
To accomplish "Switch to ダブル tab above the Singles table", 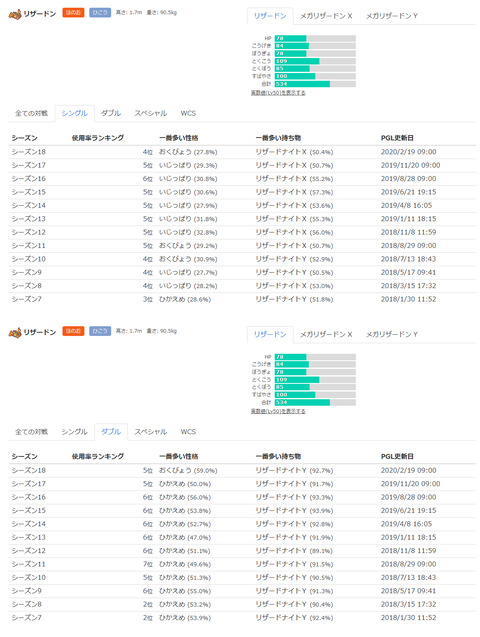I will coord(111,113).
